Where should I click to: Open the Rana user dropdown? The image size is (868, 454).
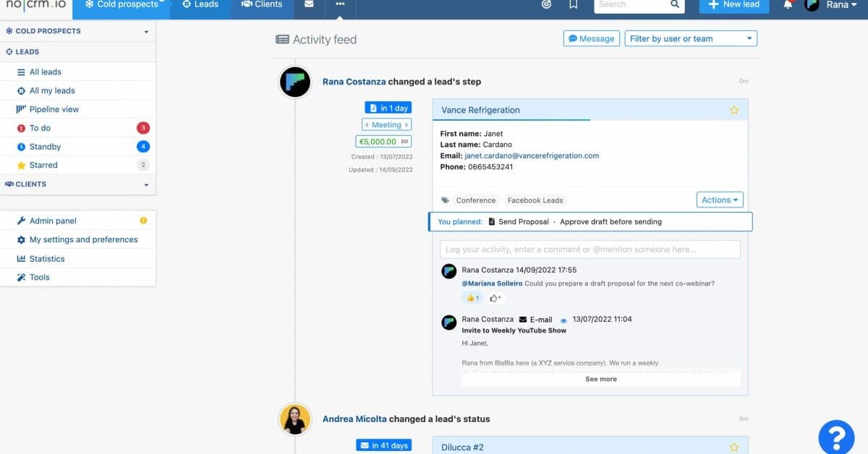click(843, 5)
